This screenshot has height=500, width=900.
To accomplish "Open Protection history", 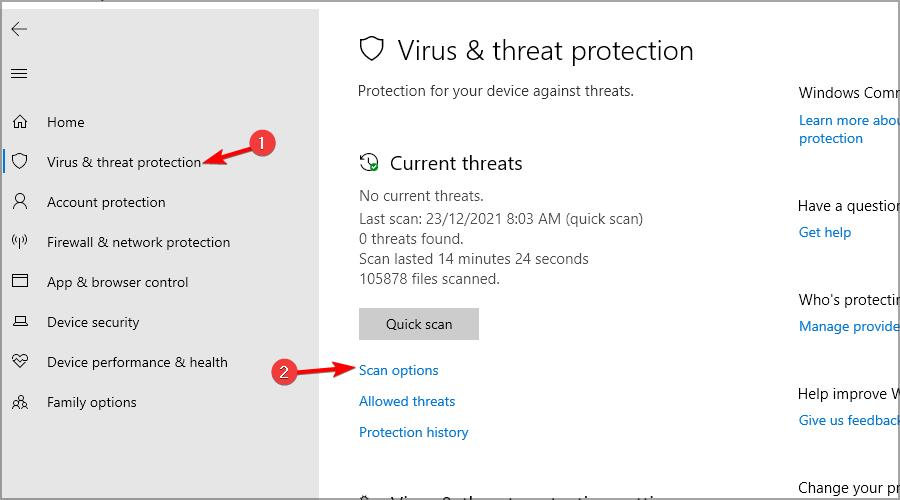I will tap(414, 432).
